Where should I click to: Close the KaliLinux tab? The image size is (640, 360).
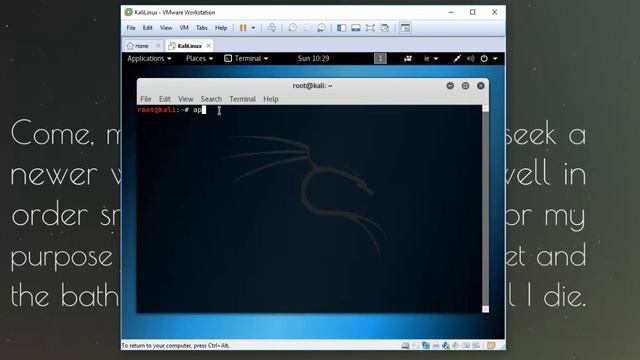(x=209, y=46)
